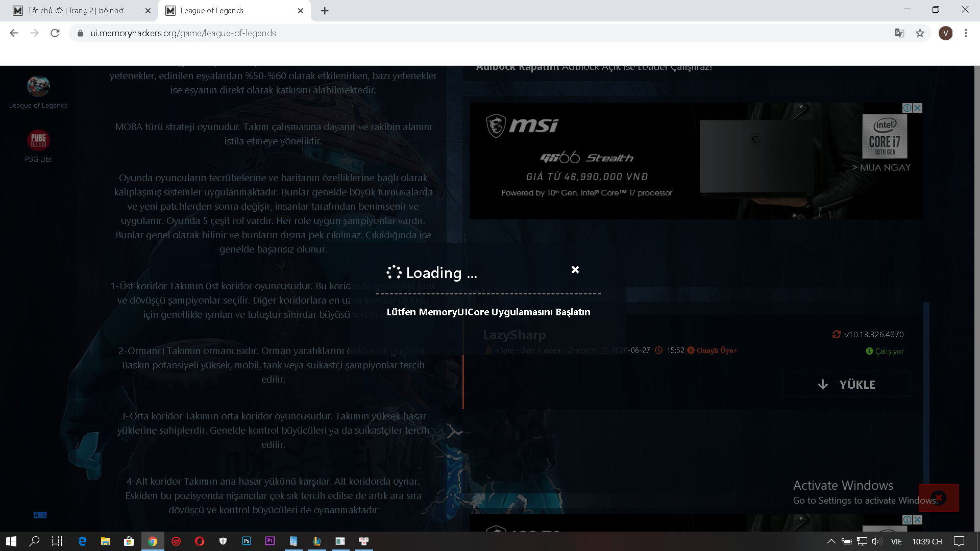Open a new browser tab
Image resolution: width=980 pixels, height=551 pixels.
(325, 11)
